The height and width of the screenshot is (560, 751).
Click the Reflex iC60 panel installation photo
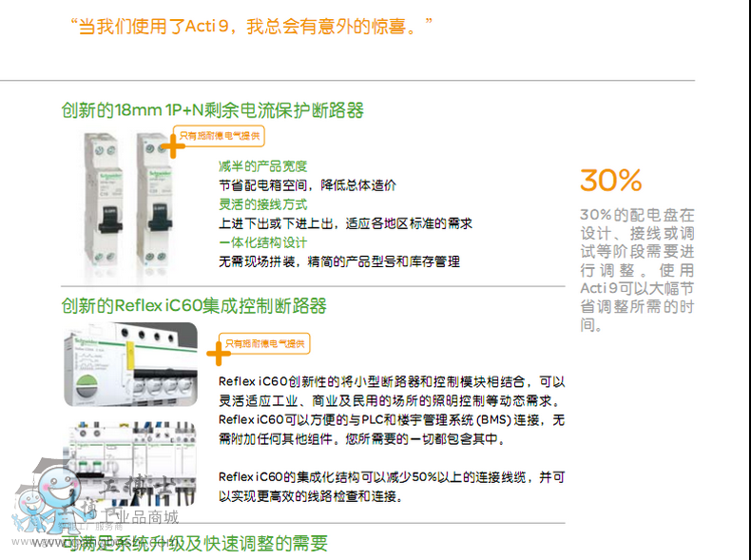[130, 463]
